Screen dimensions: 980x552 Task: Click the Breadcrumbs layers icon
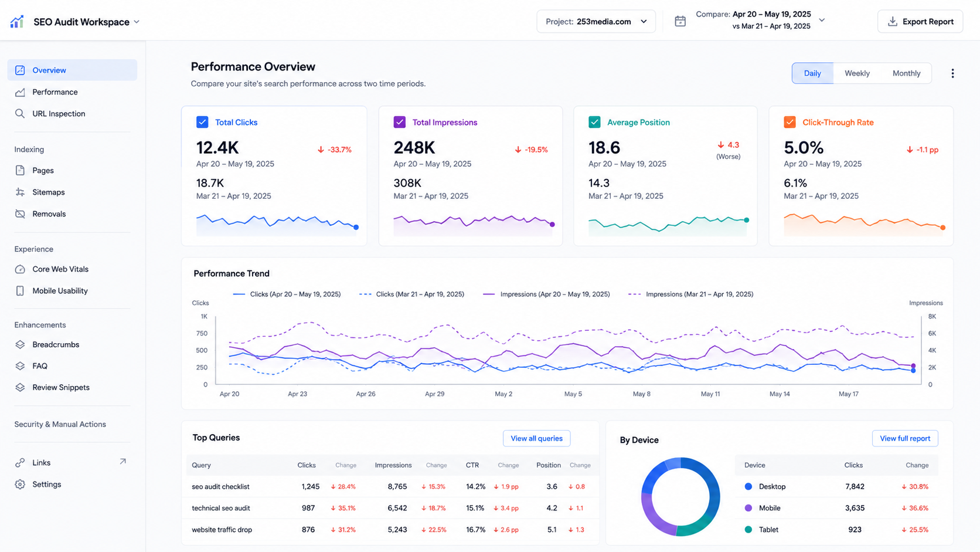coord(20,345)
